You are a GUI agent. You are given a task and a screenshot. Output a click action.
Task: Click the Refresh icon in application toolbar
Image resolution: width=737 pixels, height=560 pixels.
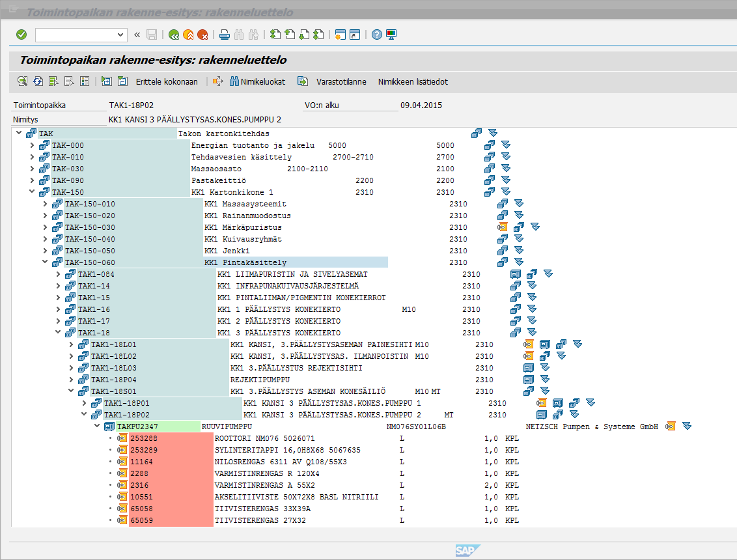tap(38, 81)
